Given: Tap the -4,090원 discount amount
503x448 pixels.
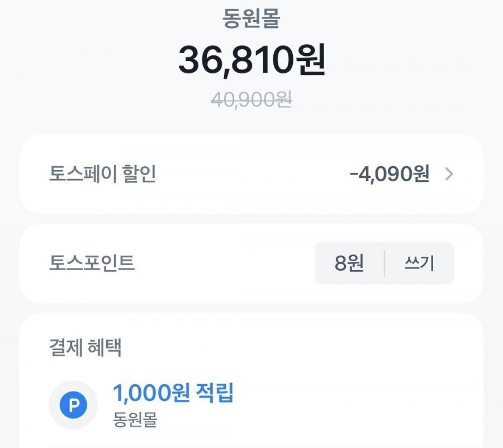Looking at the screenshot, I should click(x=390, y=175).
